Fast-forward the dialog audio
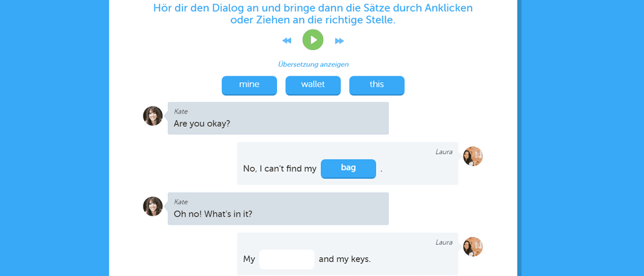 [x=339, y=40]
